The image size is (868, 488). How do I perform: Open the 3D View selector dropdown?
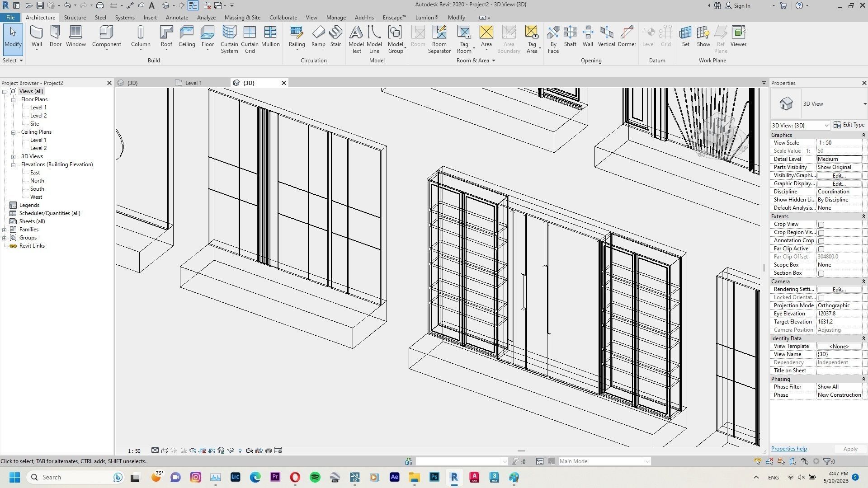[x=828, y=125]
